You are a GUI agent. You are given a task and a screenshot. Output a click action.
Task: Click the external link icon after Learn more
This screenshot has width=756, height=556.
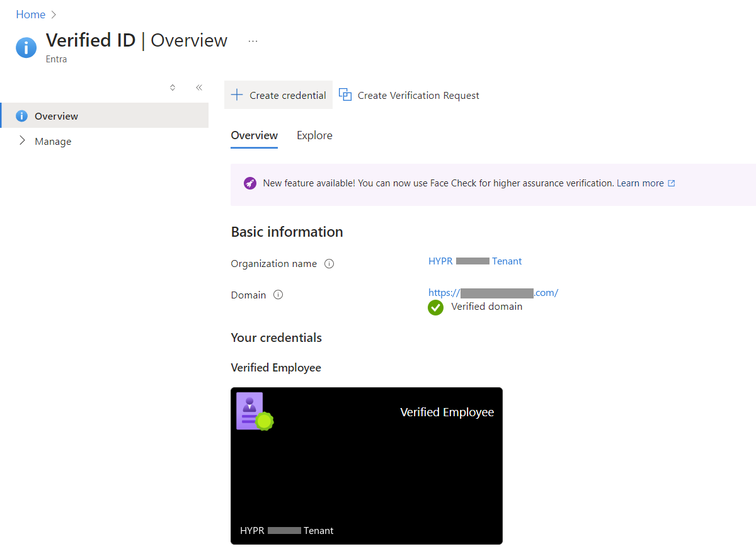pos(672,183)
